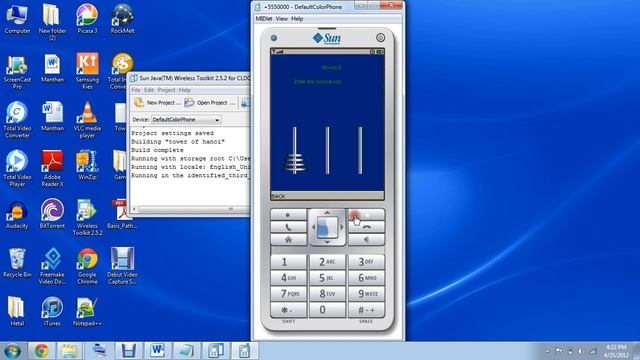This screenshot has height=360, width=640.
Task: Click the Chrome icon in the taskbar
Action: point(41,351)
